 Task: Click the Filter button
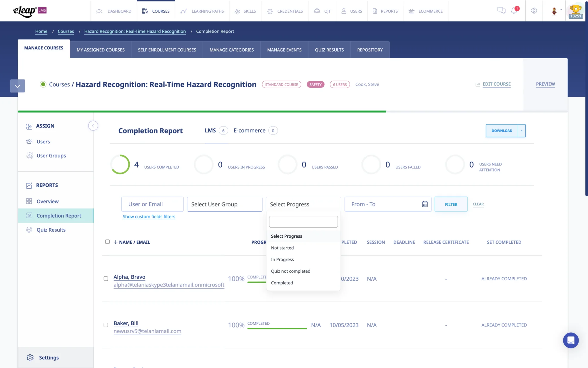point(451,204)
